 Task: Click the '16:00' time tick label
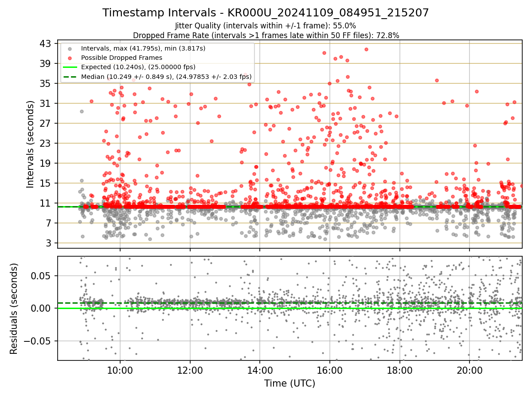tap(330, 371)
